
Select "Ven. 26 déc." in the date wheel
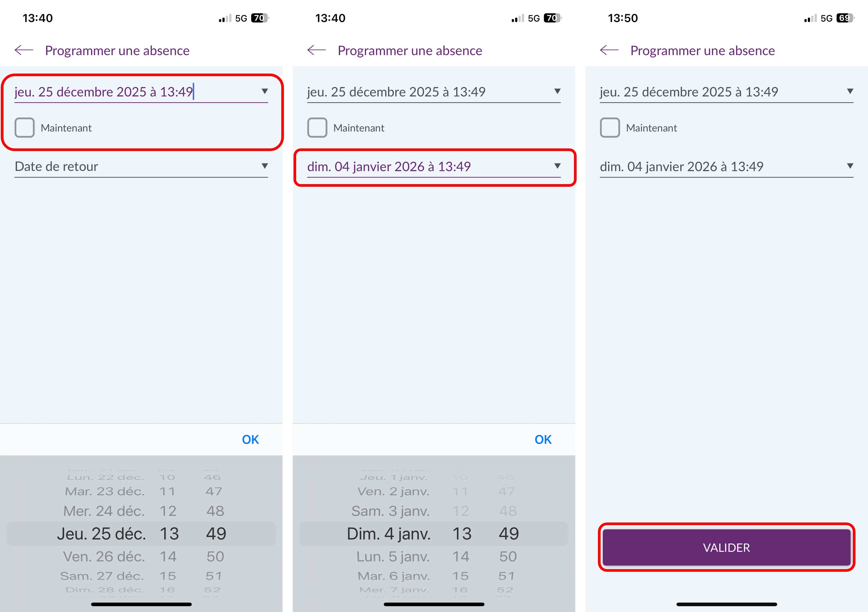click(104, 556)
